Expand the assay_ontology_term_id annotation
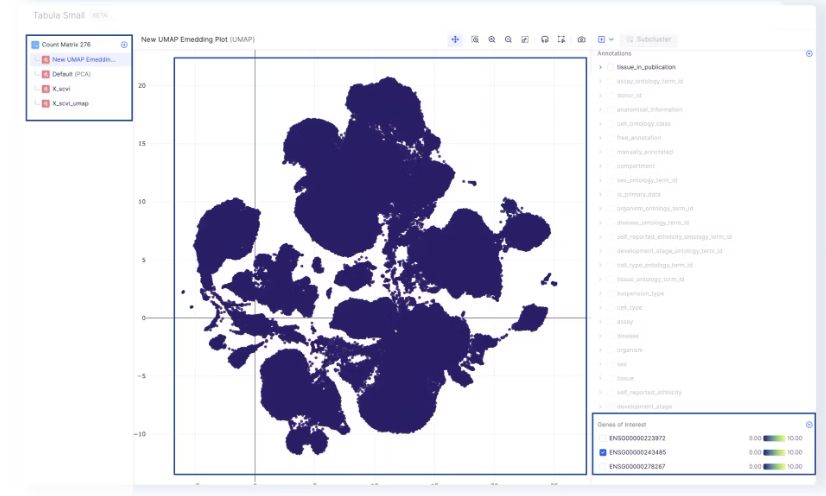The height and width of the screenshot is (496, 826). tap(600, 82)
